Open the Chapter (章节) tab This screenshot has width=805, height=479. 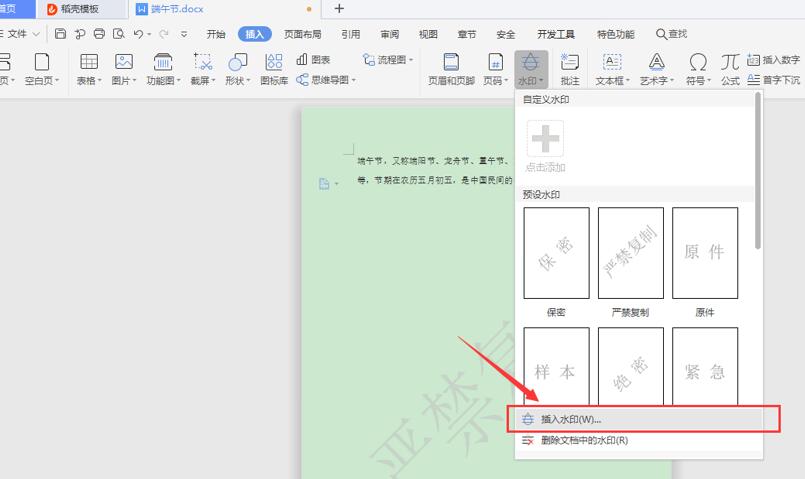(x=467, y=34)
